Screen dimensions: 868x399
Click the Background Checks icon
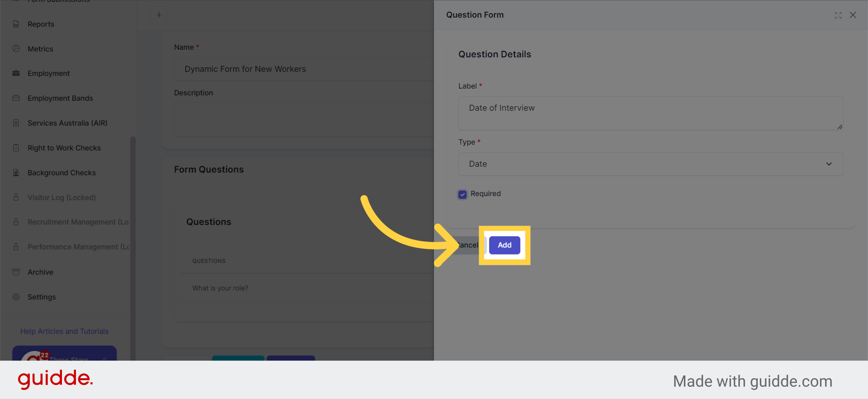16,173
